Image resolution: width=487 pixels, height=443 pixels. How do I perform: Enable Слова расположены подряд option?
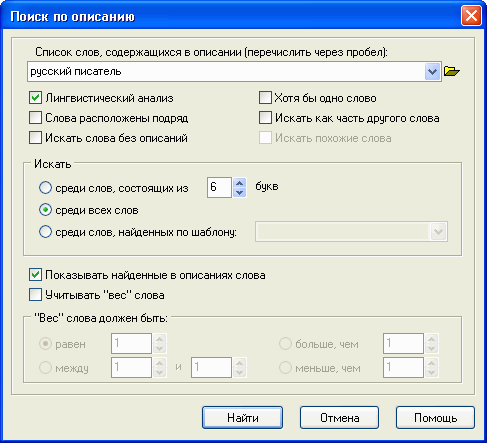tap(35, 118)
